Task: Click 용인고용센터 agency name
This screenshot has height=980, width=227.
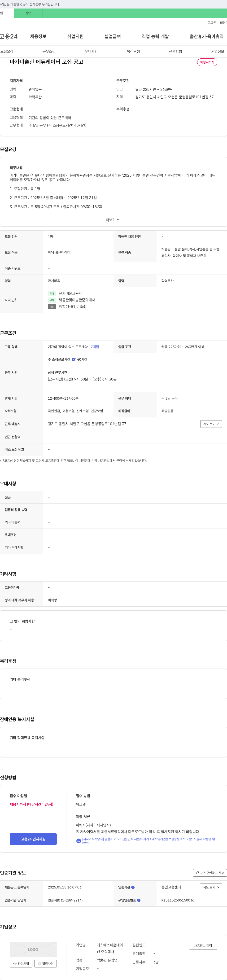Action: (x=171, y=887)
